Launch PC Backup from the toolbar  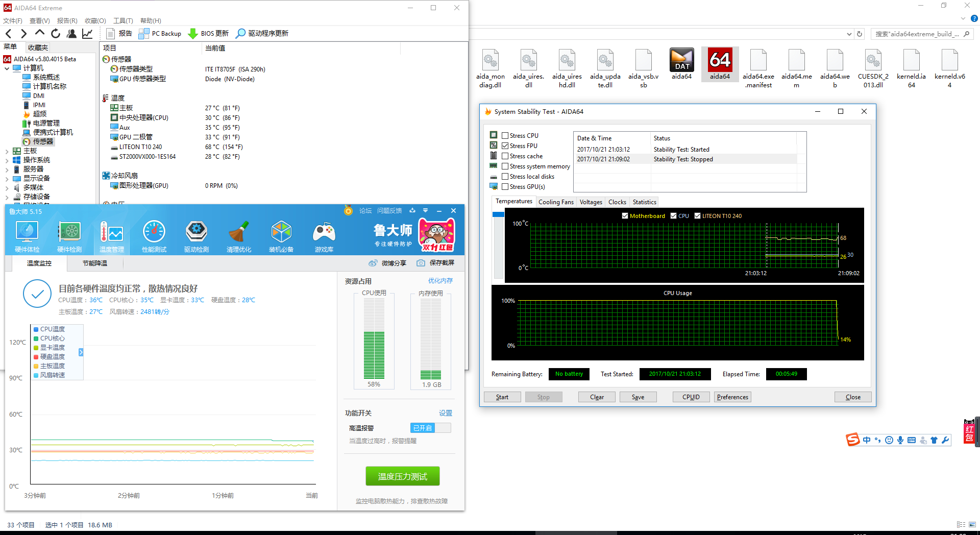pos(160,34)
